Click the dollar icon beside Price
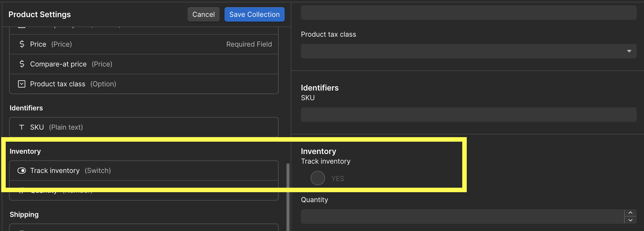The image size is (644, 231). coord(22,44)
